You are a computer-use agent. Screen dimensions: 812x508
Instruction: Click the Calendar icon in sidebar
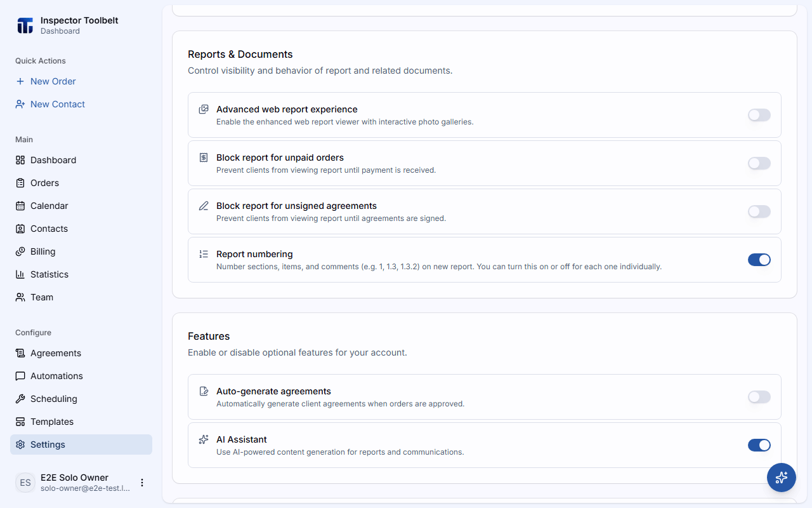pyautogui.click(x=20, y=206)
